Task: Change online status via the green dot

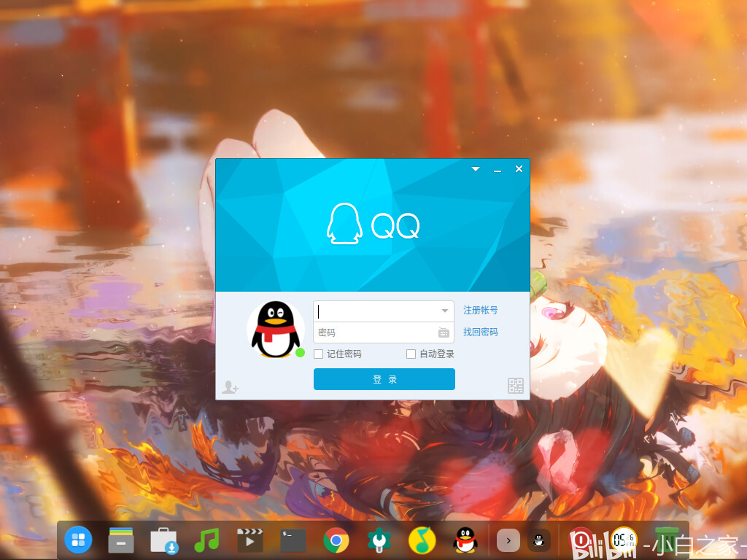Action: click(x=300, y=352)
